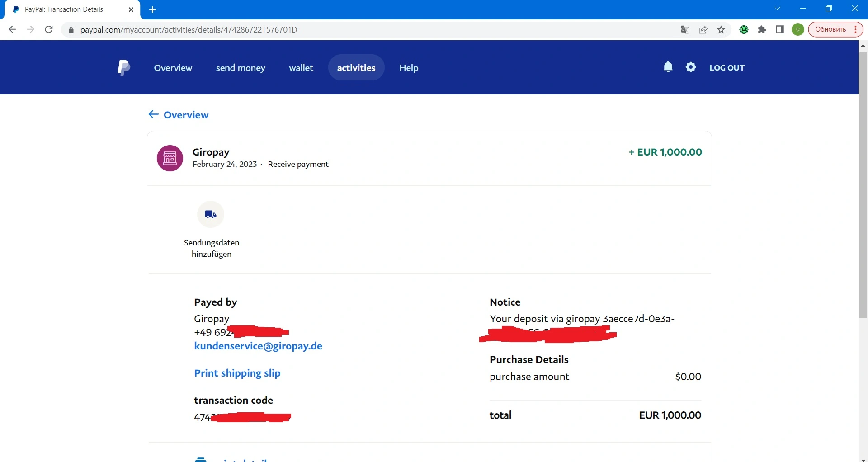The image size is (868, 462).
Task: Click the Purchase Details heading
Action: click(529, 360)
